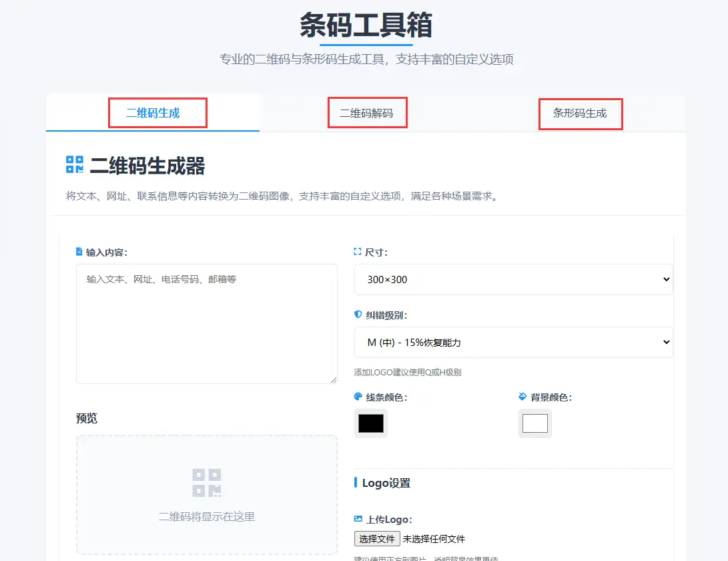
Task: Click the document icon next to 输入内容
Action: (x=79, y=252)
